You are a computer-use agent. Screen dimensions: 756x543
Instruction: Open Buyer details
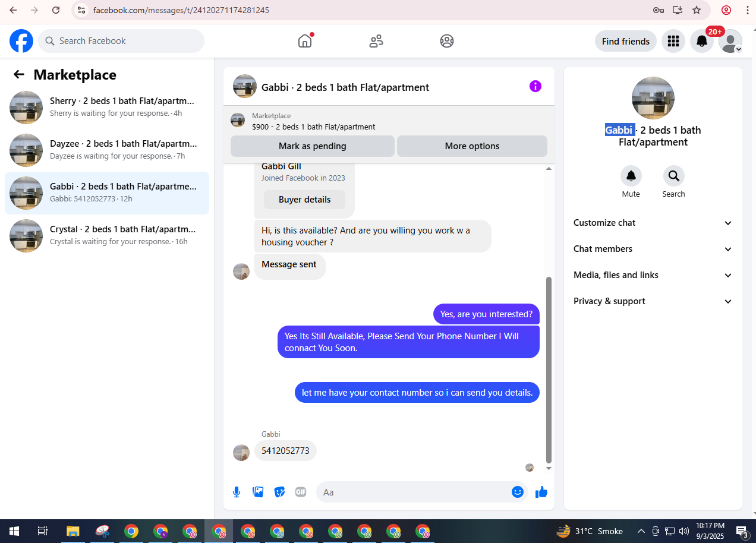coord(304,200)
